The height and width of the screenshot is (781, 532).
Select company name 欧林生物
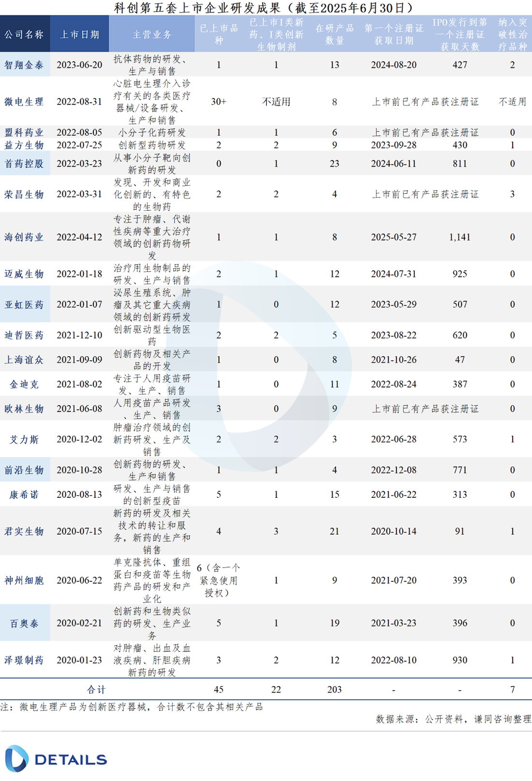coord(24,409)
